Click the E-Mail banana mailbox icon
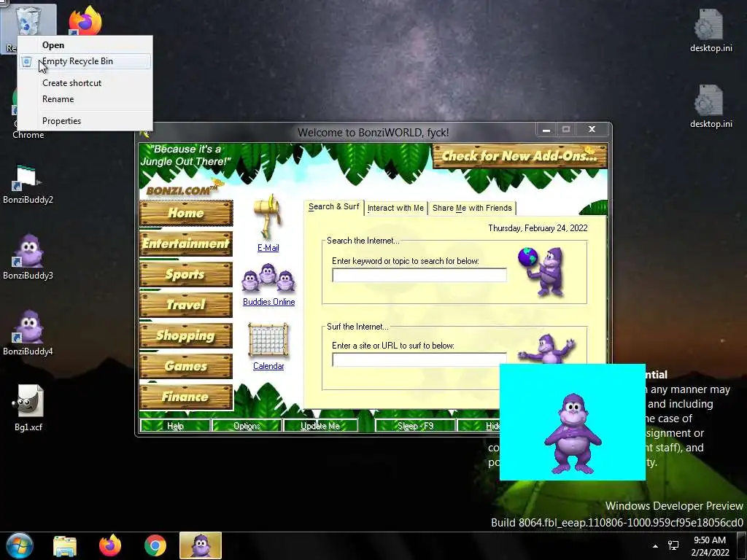The image size is (747, 560). pos(268,216)
